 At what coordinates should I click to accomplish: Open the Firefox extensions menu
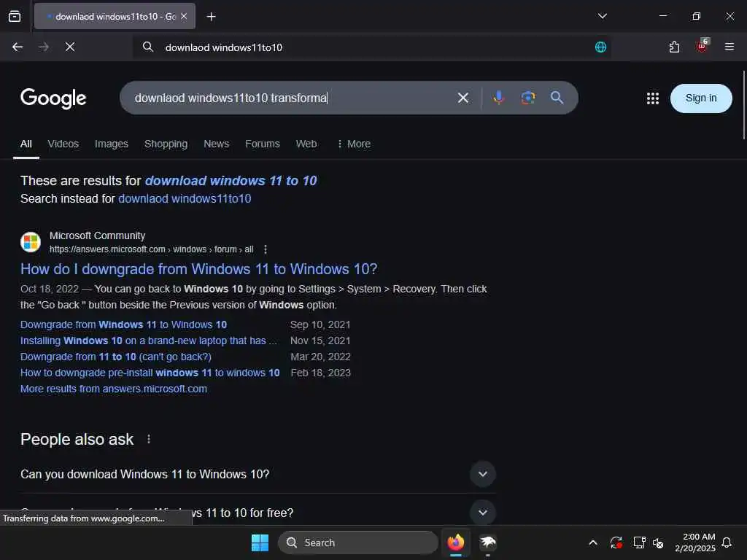(x=674, y=47)
